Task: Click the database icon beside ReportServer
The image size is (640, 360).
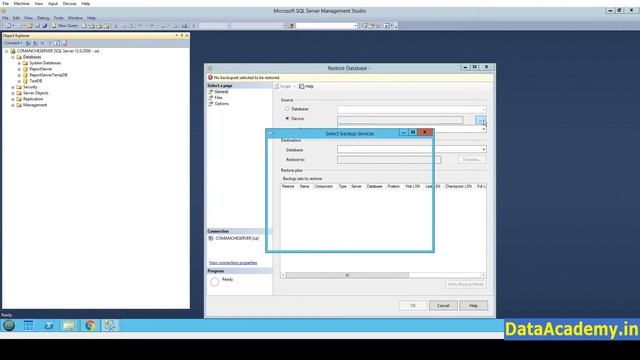Action: pos(25,69)
